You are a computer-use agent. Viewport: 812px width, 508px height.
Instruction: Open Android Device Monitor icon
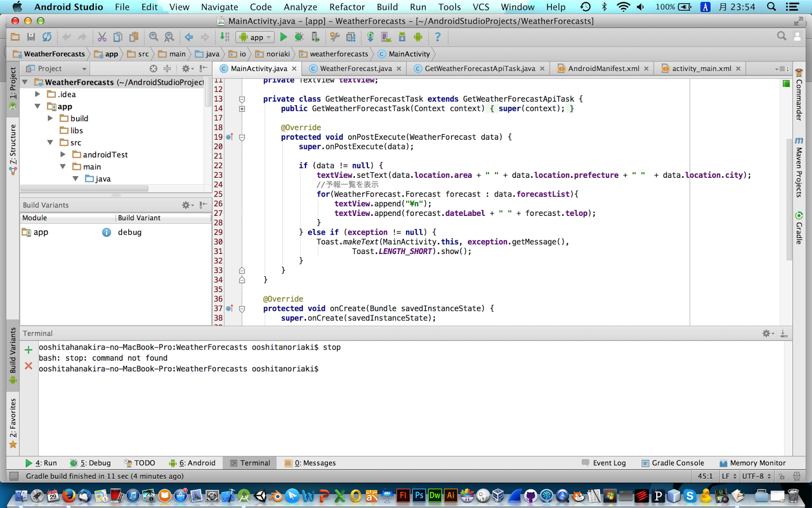(418, 37)
